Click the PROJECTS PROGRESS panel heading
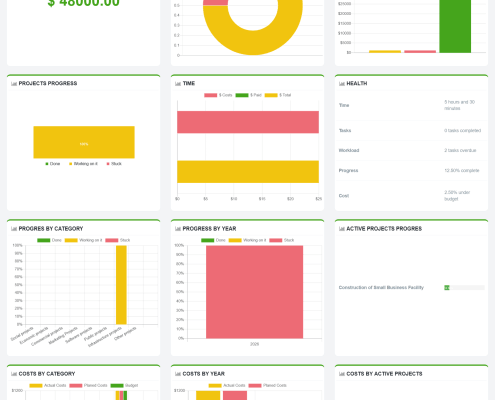The height and width of the screenshot is (400, 495). [48, 83]
